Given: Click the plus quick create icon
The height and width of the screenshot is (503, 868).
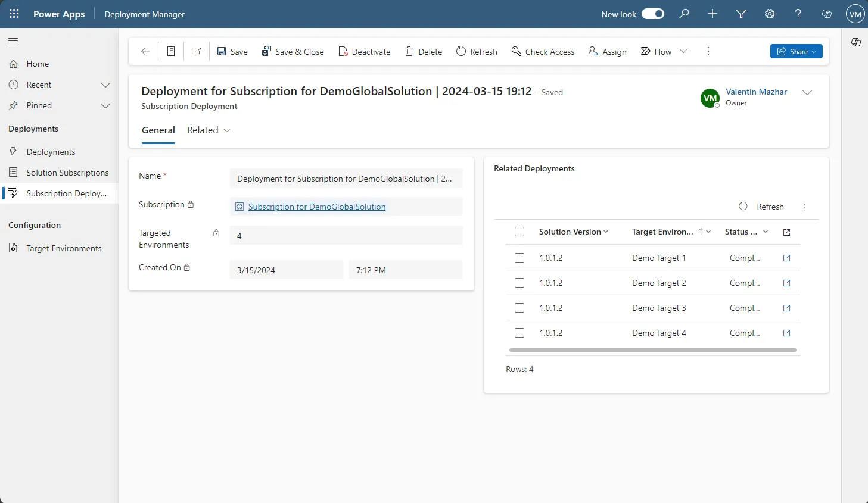Looking at the screenshot, I should click(713, 14).
